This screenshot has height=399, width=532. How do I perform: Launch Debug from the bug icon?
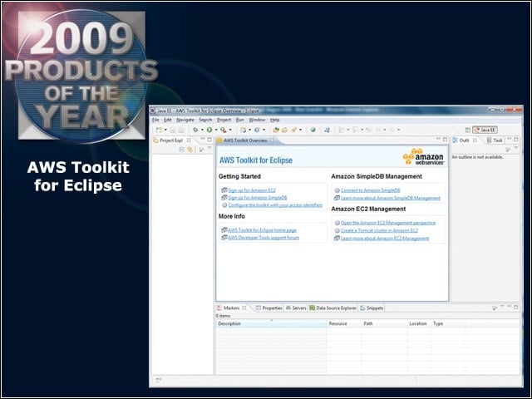[x=195, y=130]
